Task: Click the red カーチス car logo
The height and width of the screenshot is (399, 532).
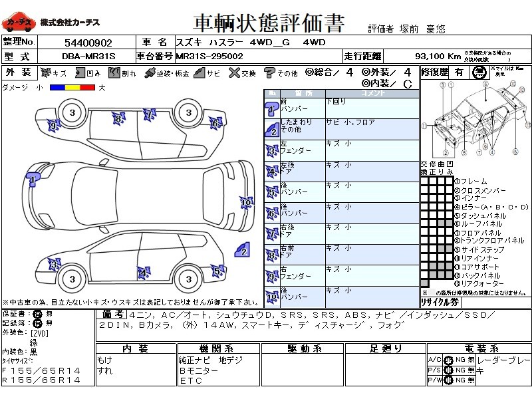Action: click(19, 23)
